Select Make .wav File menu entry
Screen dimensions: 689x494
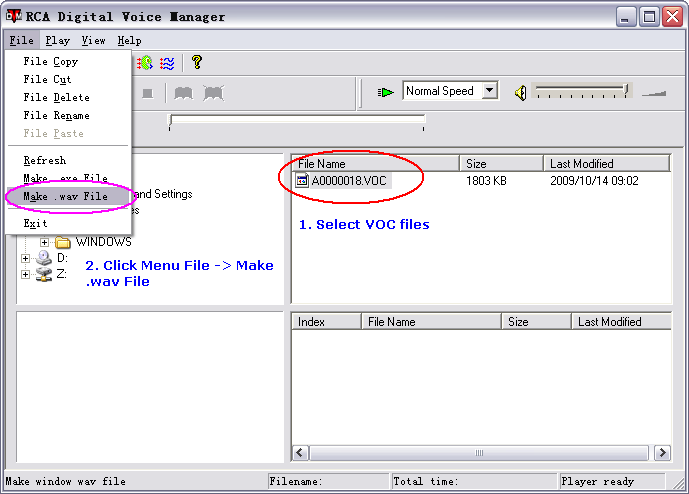point(69,196)
